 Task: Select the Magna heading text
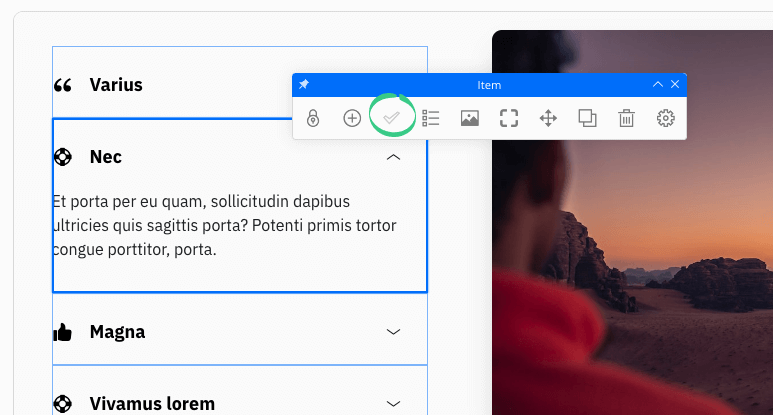117,332
